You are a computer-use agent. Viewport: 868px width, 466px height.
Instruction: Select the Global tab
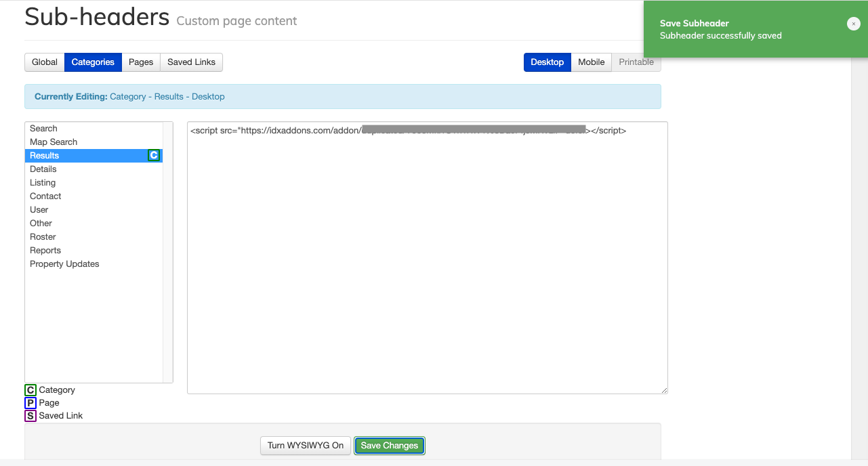(44, 62)
